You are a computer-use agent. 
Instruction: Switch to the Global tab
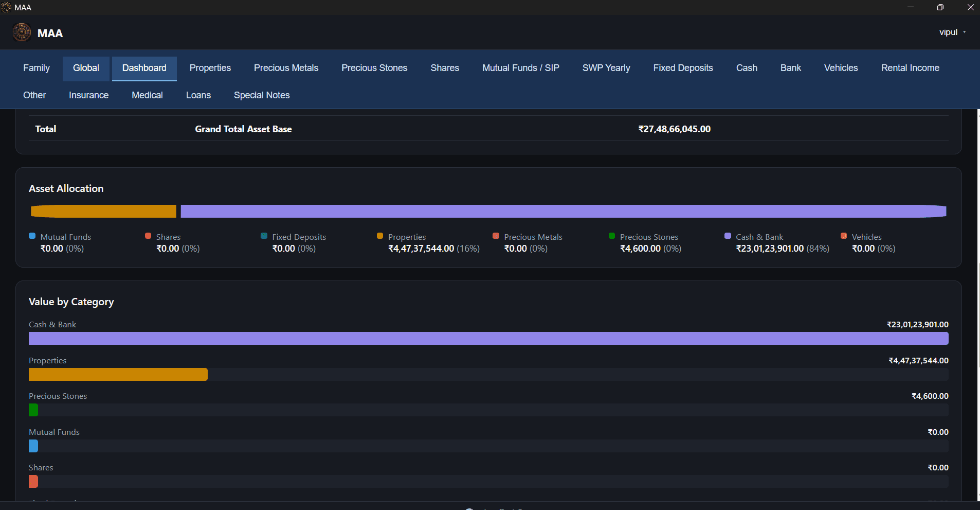tap(86, 68)
